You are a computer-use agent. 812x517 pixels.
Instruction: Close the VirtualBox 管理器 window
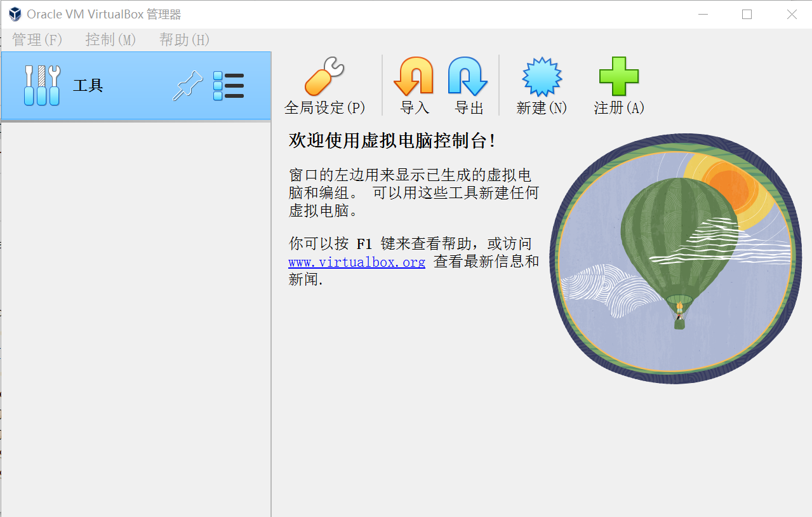click(x=791, y=15)
